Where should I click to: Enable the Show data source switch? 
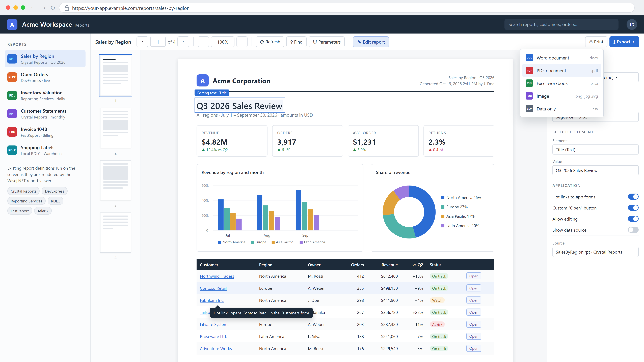coord(633,230)
